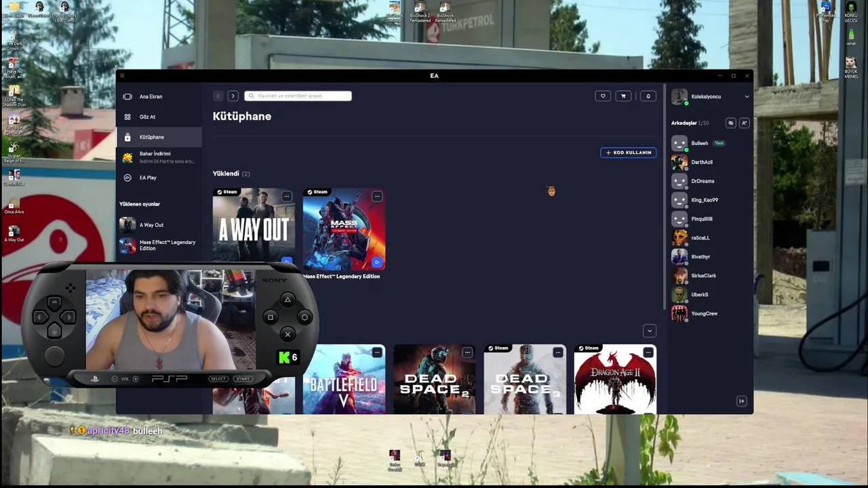This screenshot has height=488, width=868.
Task: Open Bahar İndirimi sale page
Action: coord(159,157)
